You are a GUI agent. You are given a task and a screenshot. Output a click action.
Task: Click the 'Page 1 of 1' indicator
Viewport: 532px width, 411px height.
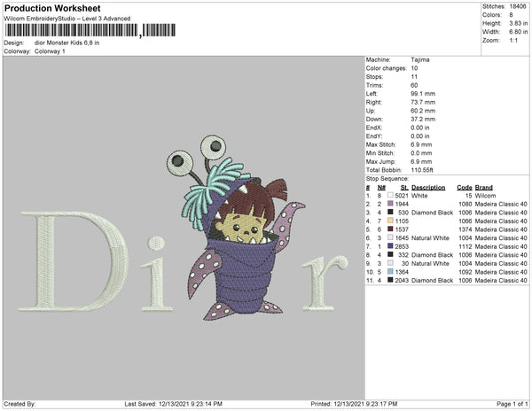coord(512,404)
